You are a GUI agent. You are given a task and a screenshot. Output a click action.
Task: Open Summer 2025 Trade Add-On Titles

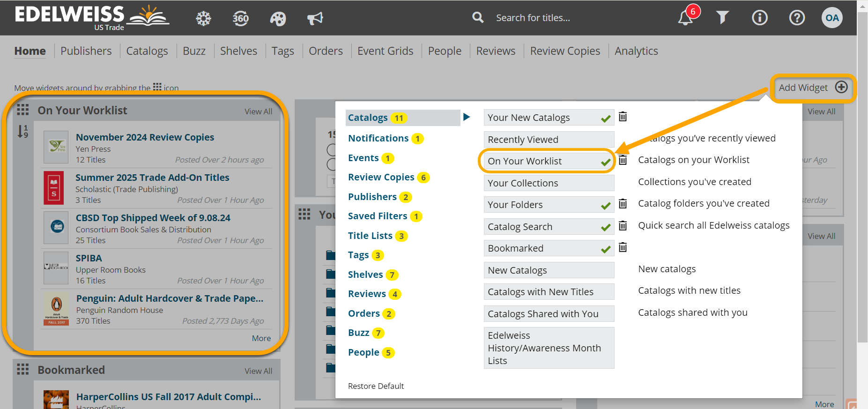(x=152, y=178)
